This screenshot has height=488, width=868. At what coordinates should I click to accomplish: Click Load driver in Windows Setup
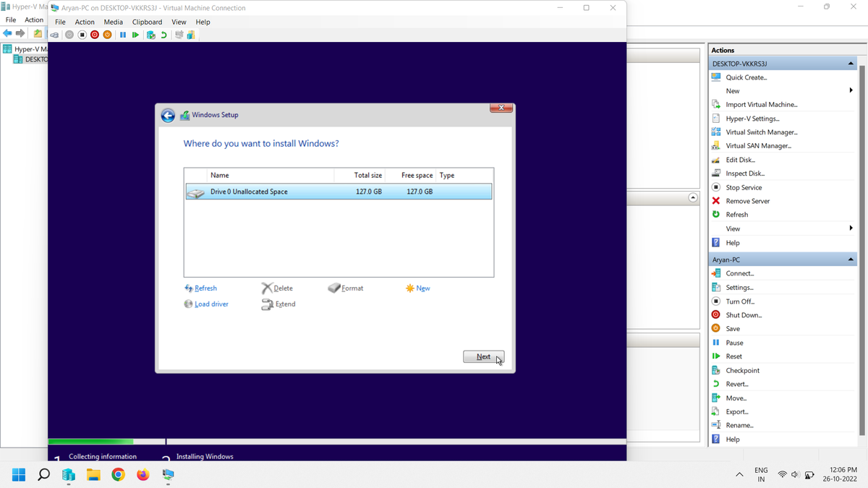point(206,304)
